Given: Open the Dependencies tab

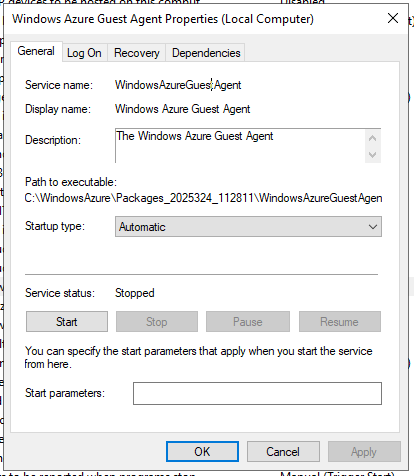Looking at the screenshot, I should pos(206,53).
